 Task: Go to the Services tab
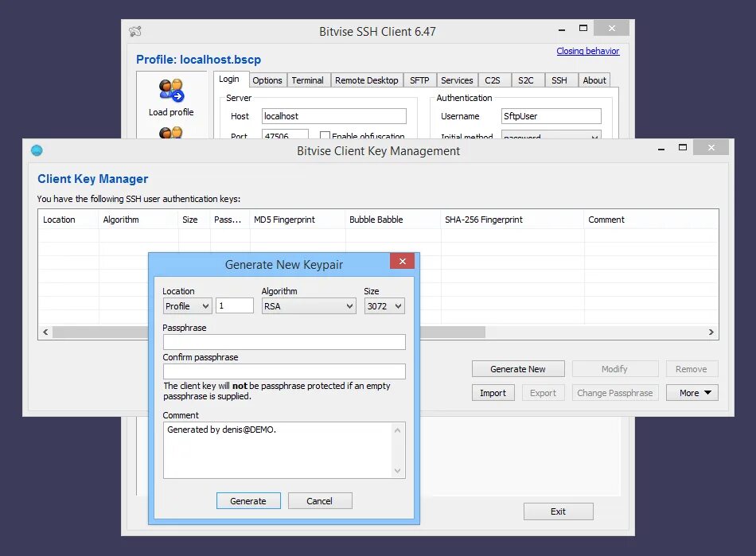457,80
